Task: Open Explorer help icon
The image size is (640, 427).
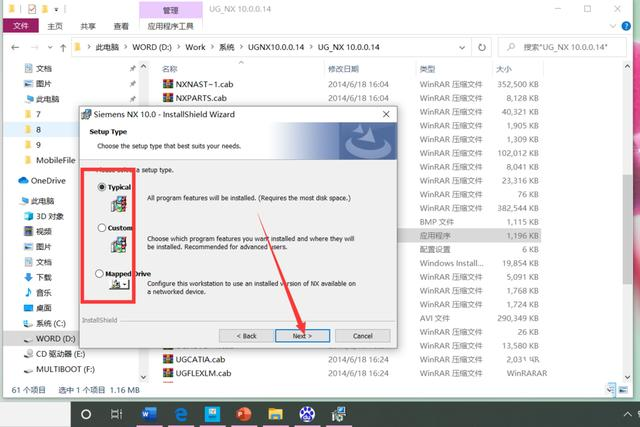Action: click(626, 26)
